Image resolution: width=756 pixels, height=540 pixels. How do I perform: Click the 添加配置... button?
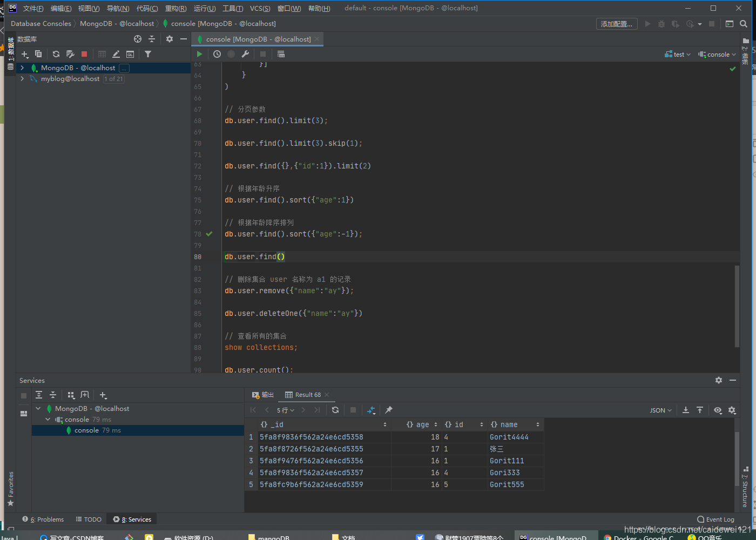[x=617, y=24]
